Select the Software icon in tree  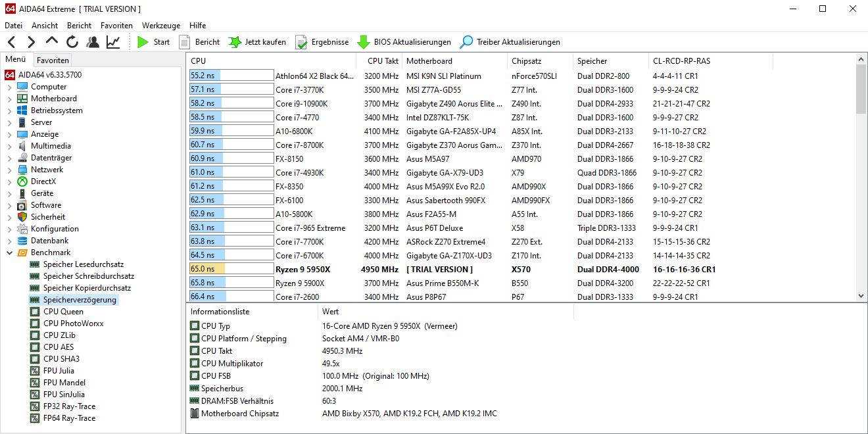pos(22,205)
